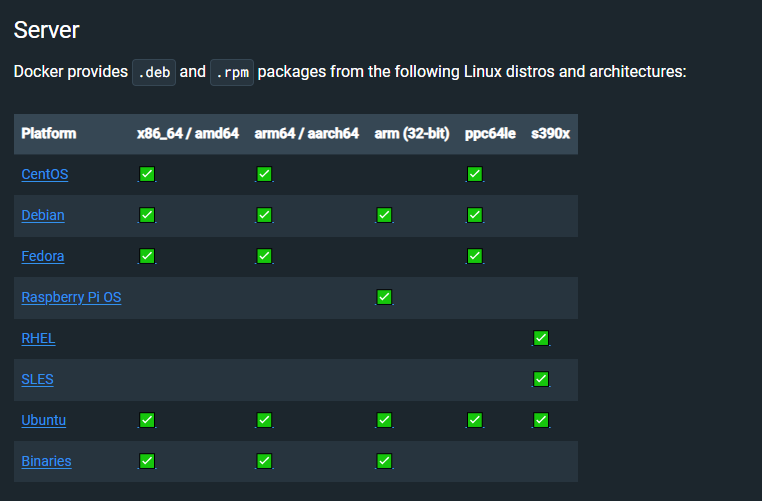Click Debian x86_64 / amd64 checkmark

(147, 215)
